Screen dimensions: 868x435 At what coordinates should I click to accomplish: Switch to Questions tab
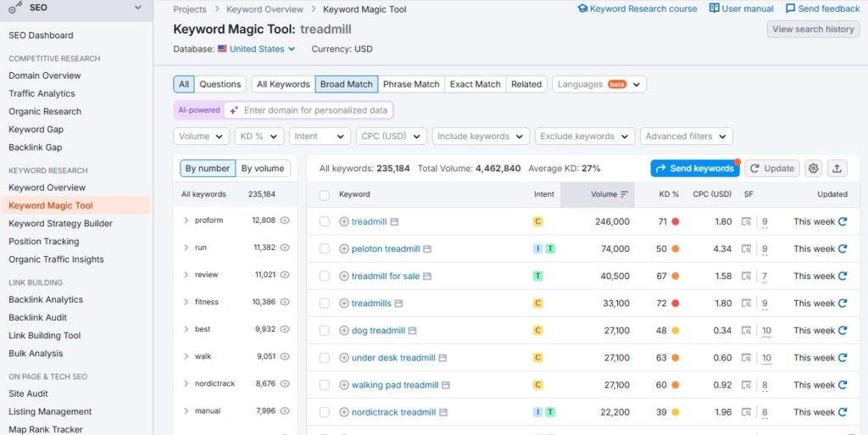click(220, 84)
